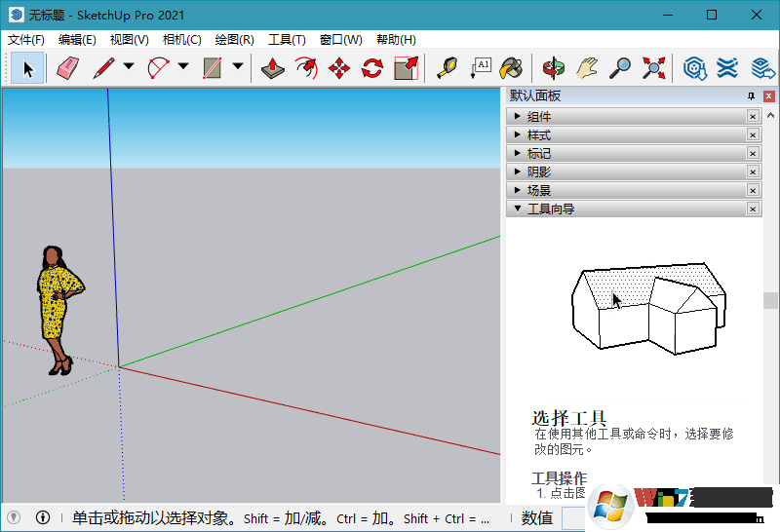This screenshot has height=532, width=780.
Task: Choose the Line pencil tool
Action: click(103, 68)
